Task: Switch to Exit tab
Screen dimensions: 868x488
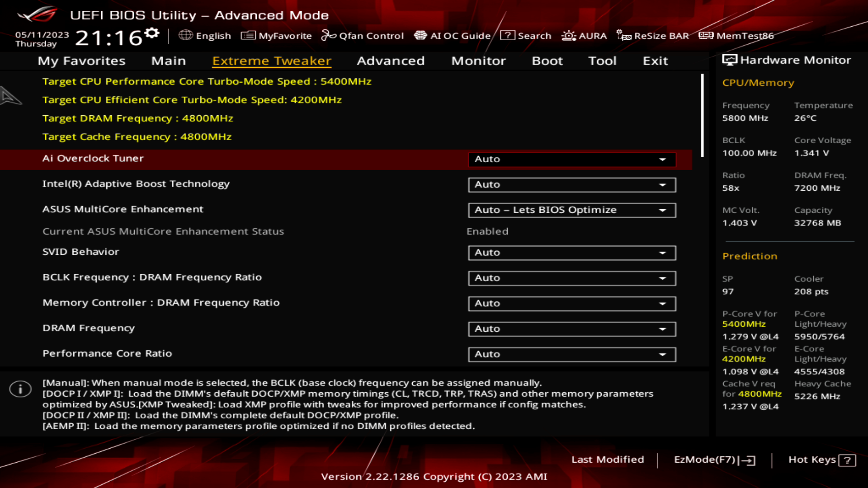Action: point(655,61)
